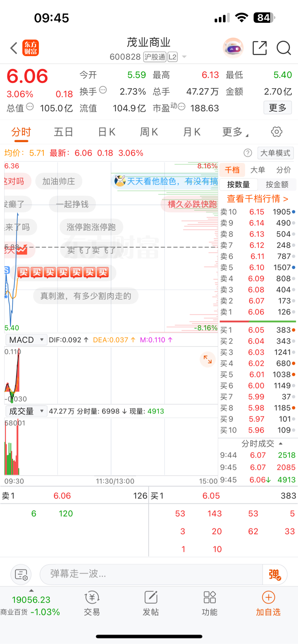Switch to 月K tab

[192, 132]
